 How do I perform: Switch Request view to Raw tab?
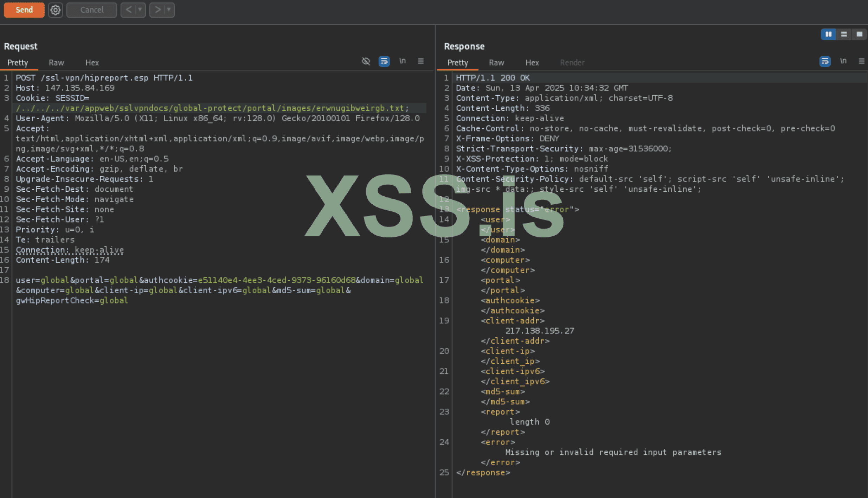click(x=56, y=63)
